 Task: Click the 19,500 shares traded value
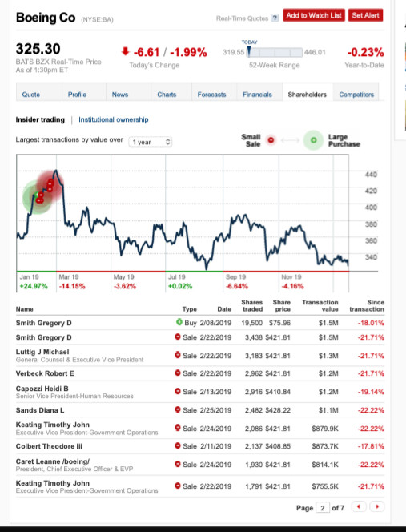click(251, 323)
